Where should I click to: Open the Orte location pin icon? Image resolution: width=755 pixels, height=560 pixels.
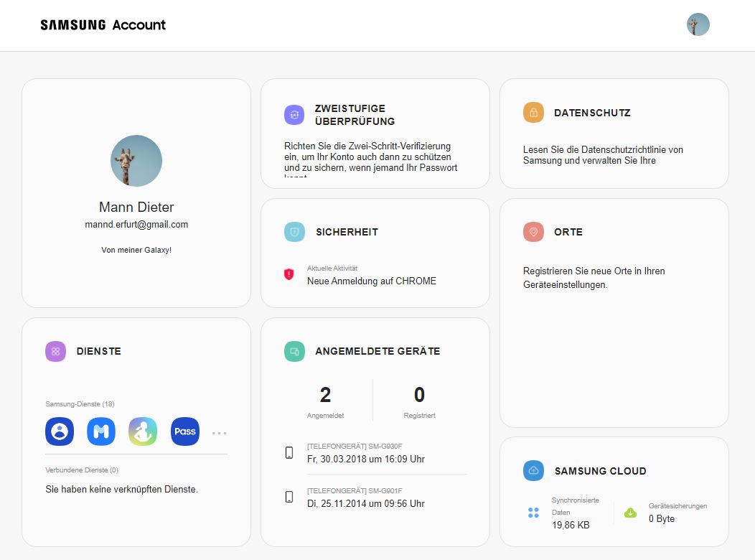click(533, 232)
